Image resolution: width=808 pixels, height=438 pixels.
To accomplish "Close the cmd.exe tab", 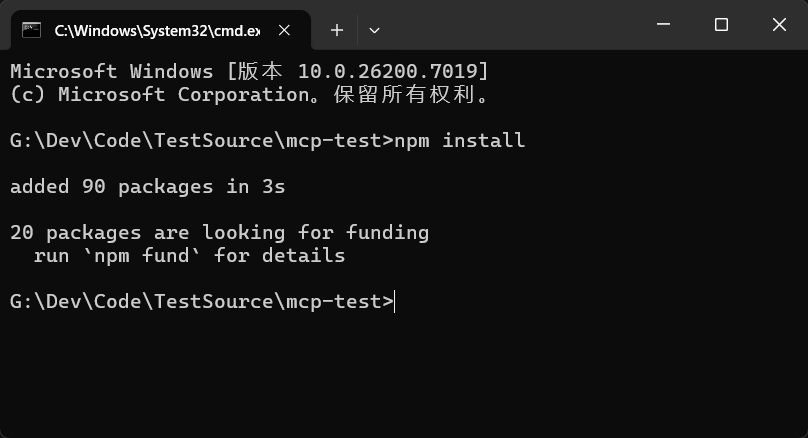I will coord(285,30).
